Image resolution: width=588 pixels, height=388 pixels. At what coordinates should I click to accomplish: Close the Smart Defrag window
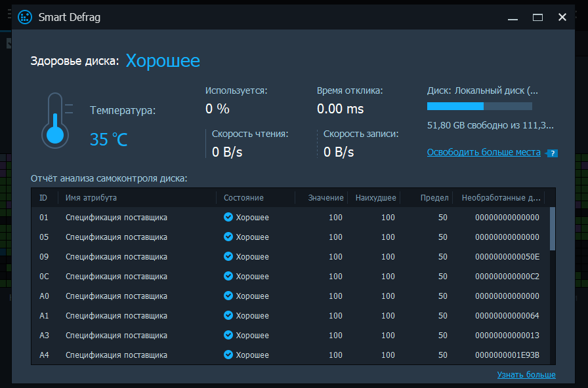(x=562, y=17)
